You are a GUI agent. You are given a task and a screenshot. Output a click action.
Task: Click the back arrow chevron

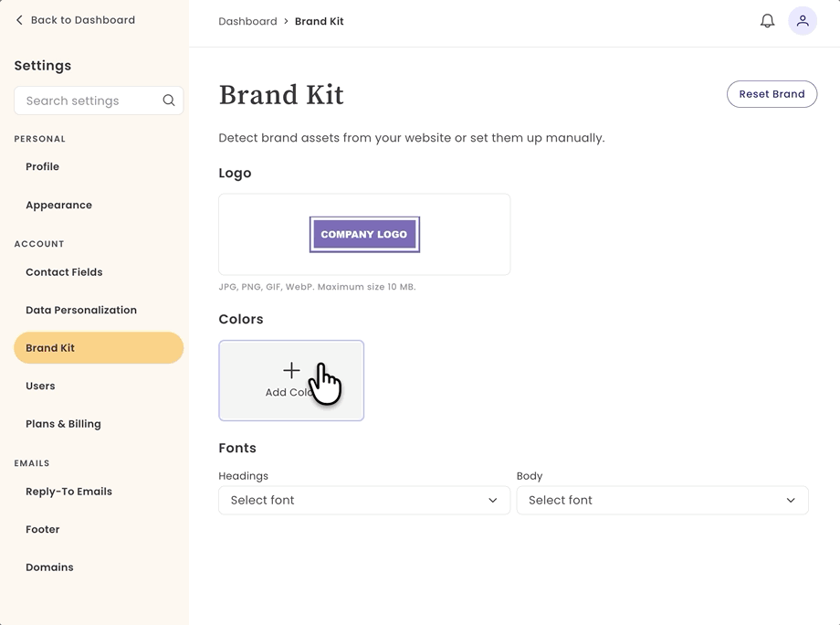pos(19,20)
